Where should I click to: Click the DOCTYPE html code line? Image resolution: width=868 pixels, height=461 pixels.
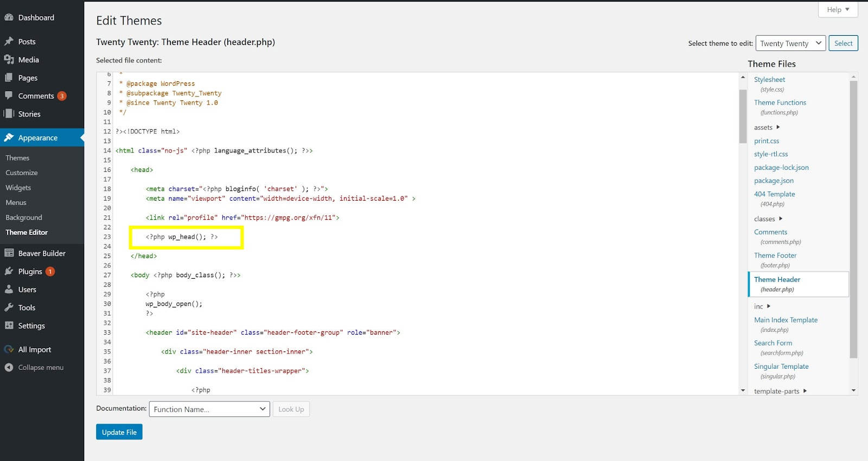point(148,131)
